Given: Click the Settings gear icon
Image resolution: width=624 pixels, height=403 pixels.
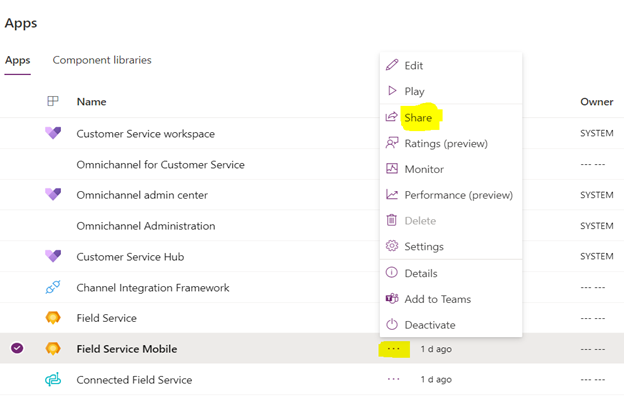Looking at the screenshot, I should point(392,246).
